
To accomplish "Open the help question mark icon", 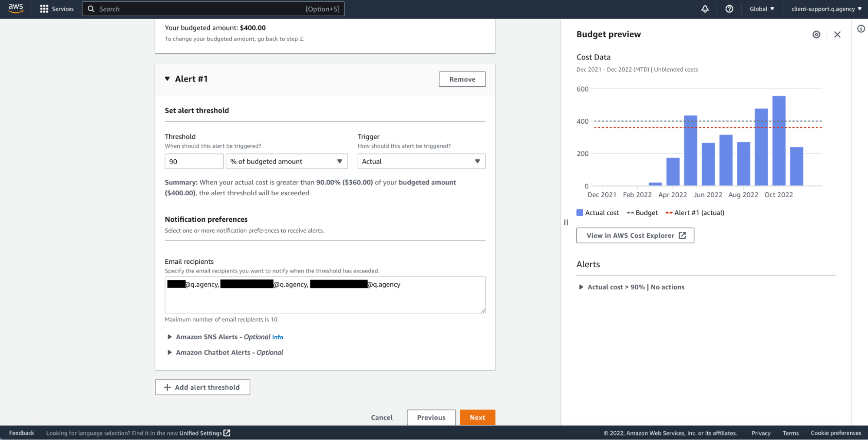I will coord(729,9).
